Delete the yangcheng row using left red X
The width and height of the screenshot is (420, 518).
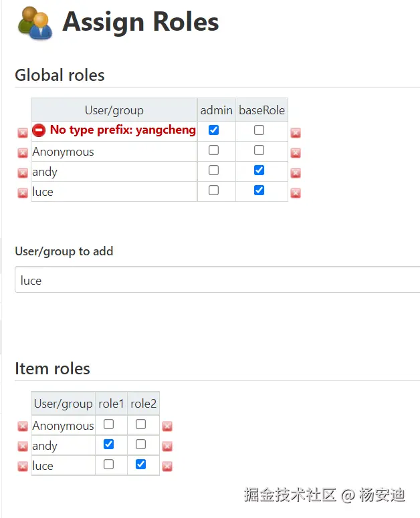[23, 133]
